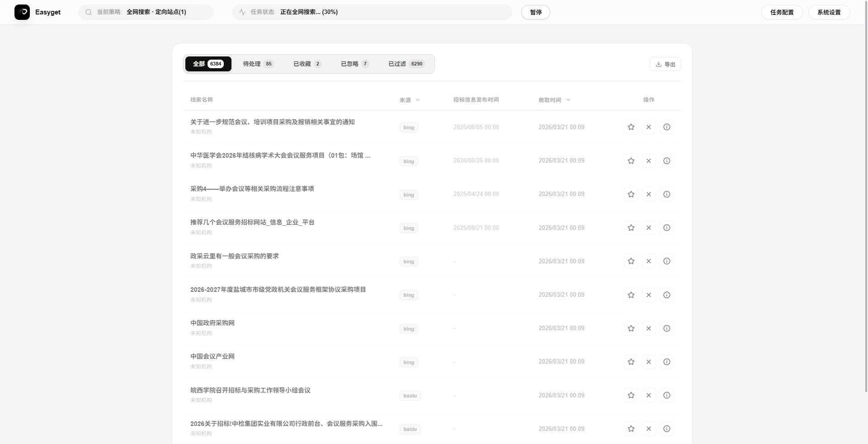868x444 pixels.
Task: Toggle star on 盐城市市级党政机关 row
Action: pyautogui.click(x=631, y=295)
